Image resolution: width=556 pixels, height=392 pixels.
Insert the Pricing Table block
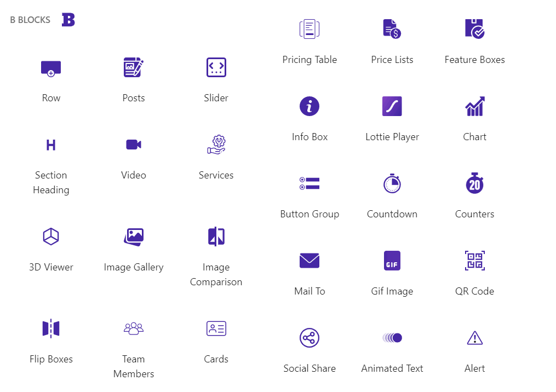[x=309, y=29]
